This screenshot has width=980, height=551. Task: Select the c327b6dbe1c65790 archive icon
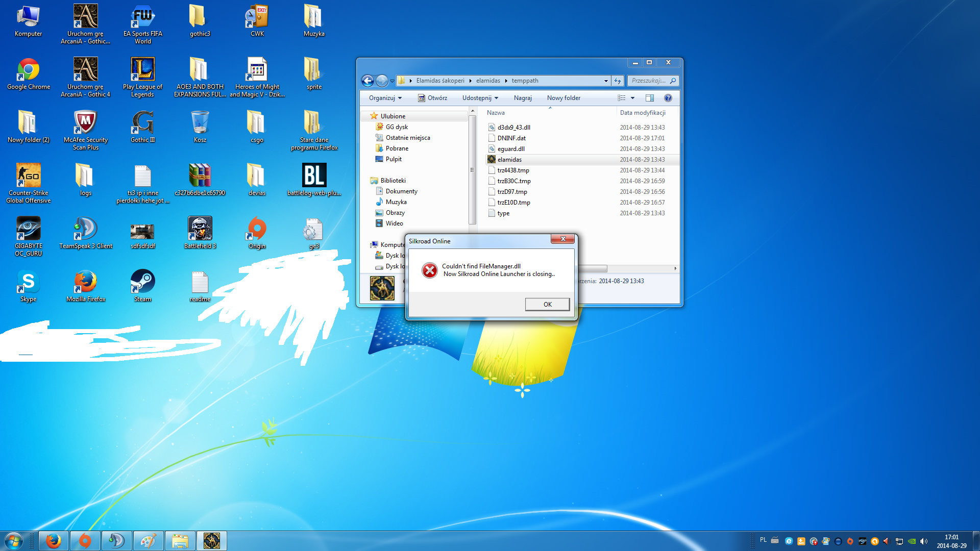[x=200, y=181]
